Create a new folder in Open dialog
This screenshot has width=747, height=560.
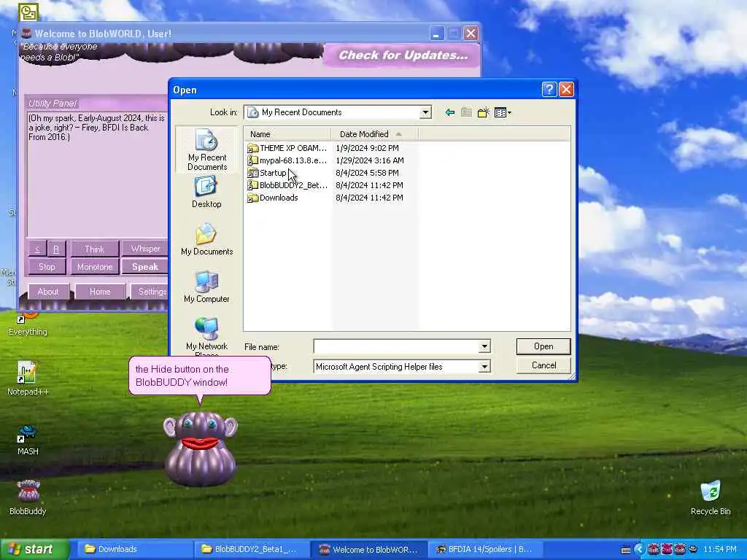pos(484,112)
